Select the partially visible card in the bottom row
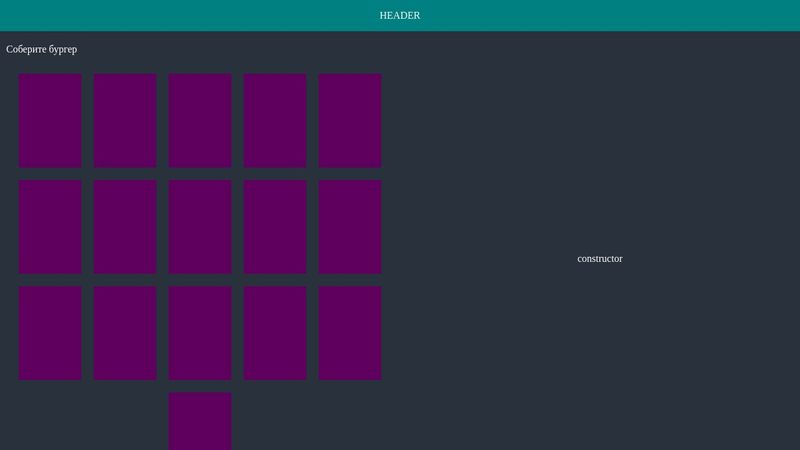 200,422
